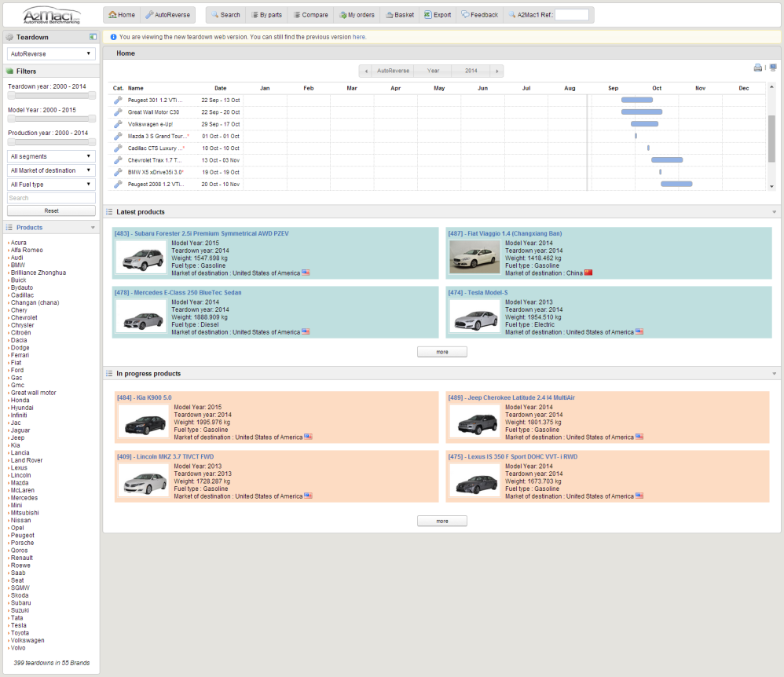This screenshot has width=784, height=677.
Task: Adjust the Production year slider
Action: pos(51,142)
